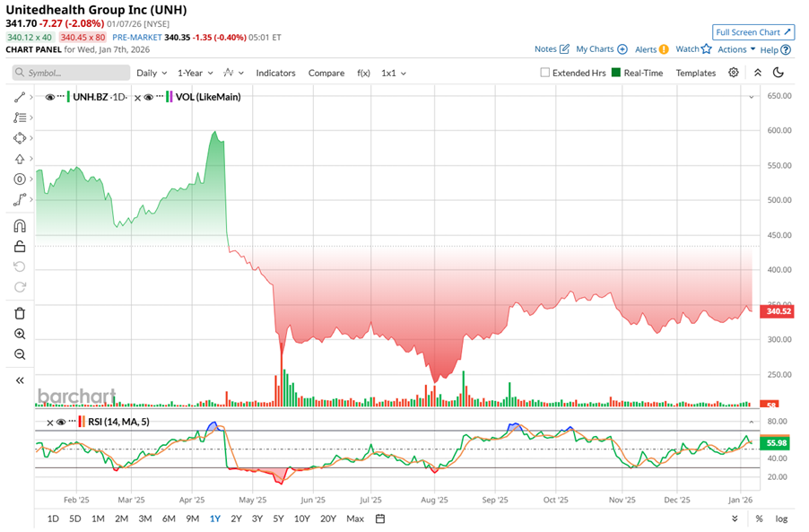
Task: Open RSI indicator options menu dots
Action: coord(73,421)
